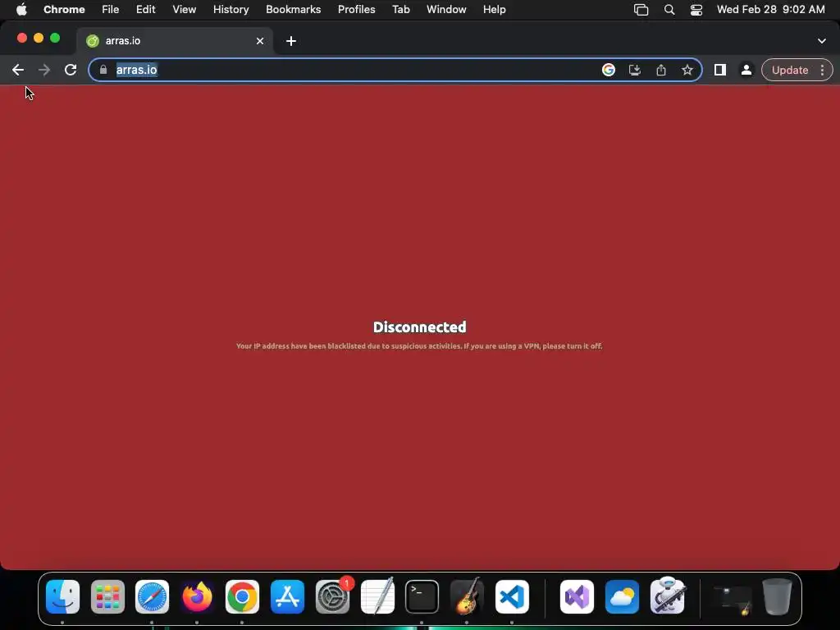Open Google Chrome from the Dock
Screen dimensions: 840x630
242,596
